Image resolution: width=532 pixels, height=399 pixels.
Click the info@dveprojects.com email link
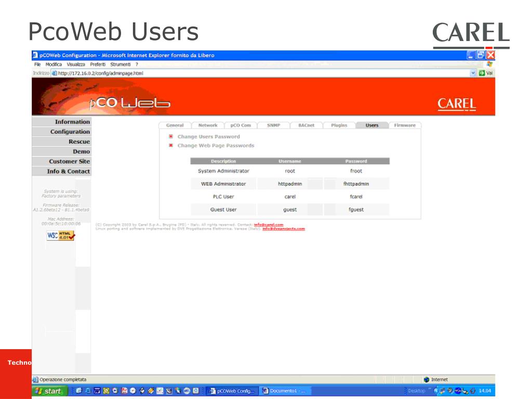284,229
